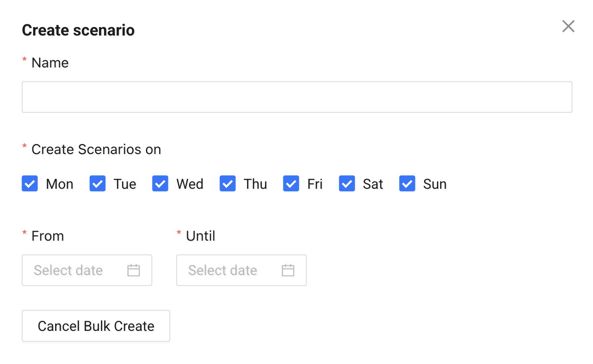Image resolution: width=593 pixels, height=364 pixels.
Task: Open the From date calendar picker icon
Action: (x=133, y=270)
